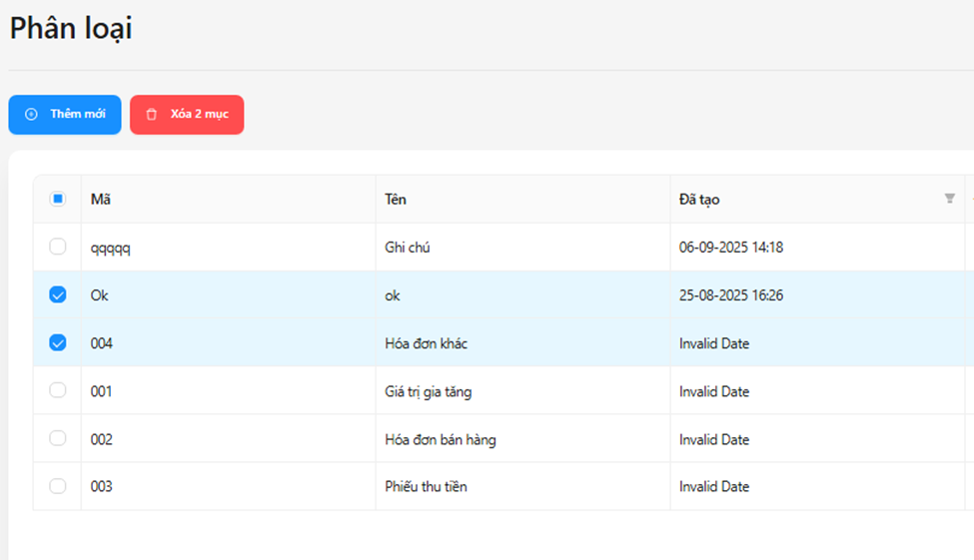Enable the checkbox for row 003
Viewport: 974px width, 560px height.
[58, 486]
